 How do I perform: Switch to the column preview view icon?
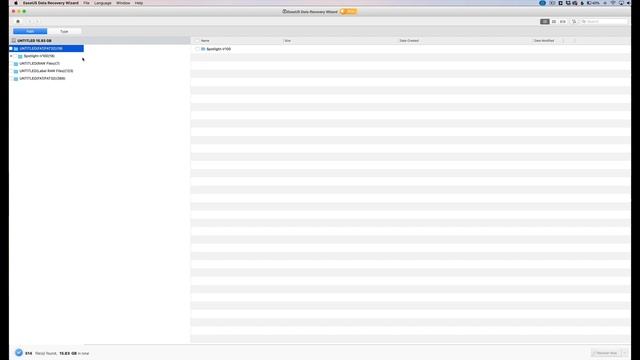point(563,21)
